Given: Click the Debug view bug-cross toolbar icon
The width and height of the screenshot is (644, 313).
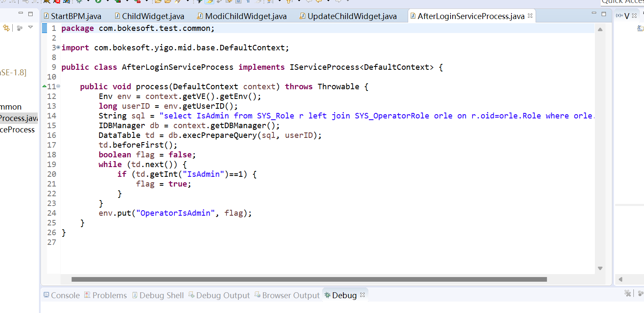Looking at the screenshot, I should click(627, 293).
